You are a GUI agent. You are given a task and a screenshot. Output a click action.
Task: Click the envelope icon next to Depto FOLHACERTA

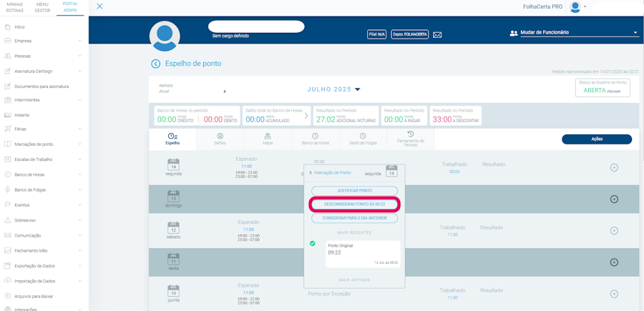pyautogui.click(x=437, y=35)
